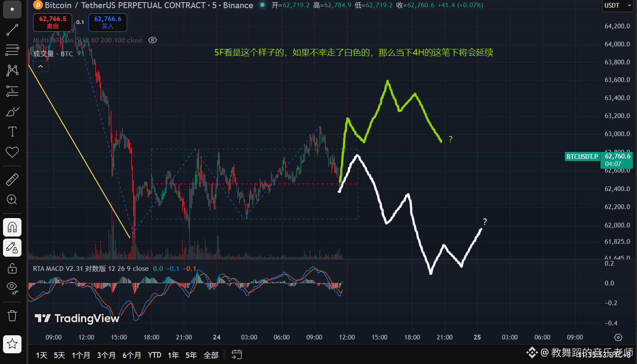Screen dimensions: 637x364
Task: Switch to the 1个月 time range
Action: click(x=81, y=355)
